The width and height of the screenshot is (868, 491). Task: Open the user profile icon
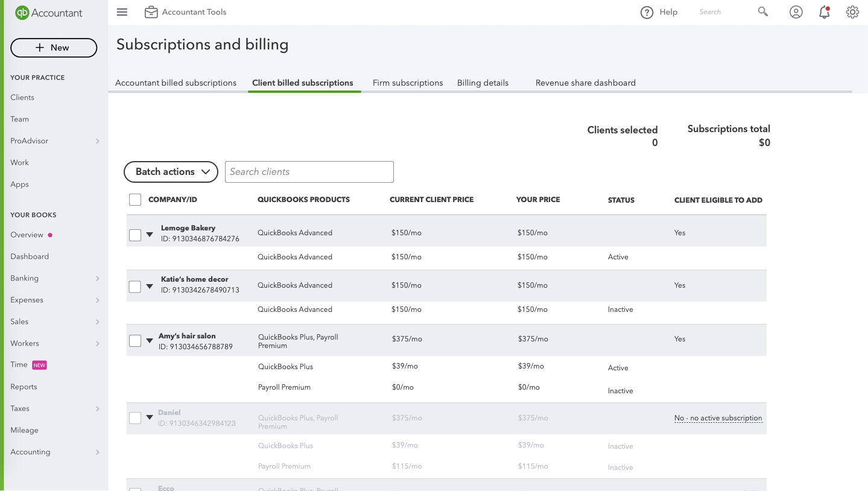[796, 12]
